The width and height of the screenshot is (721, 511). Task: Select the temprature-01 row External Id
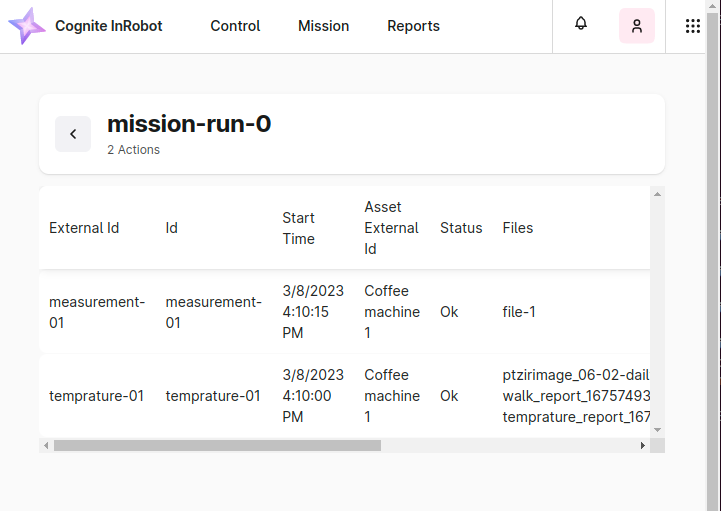96,396
